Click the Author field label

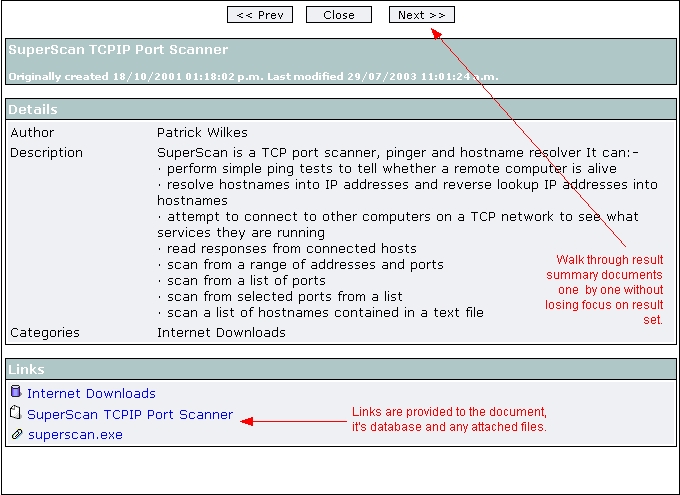pos(32,132)
